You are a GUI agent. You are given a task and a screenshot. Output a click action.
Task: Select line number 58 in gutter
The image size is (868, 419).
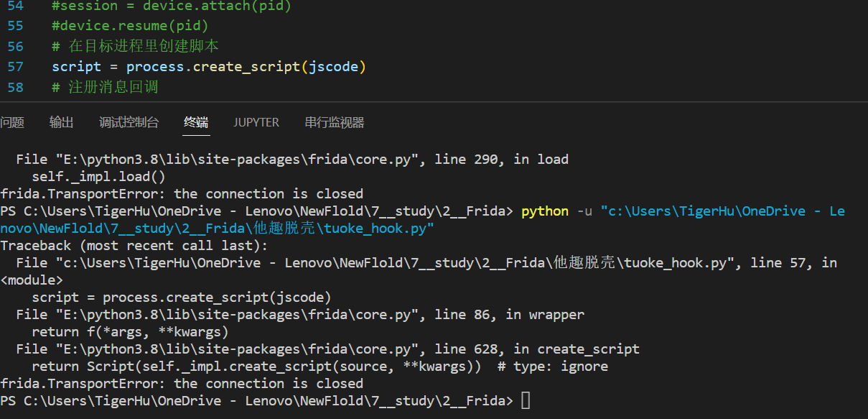[15, 88]
